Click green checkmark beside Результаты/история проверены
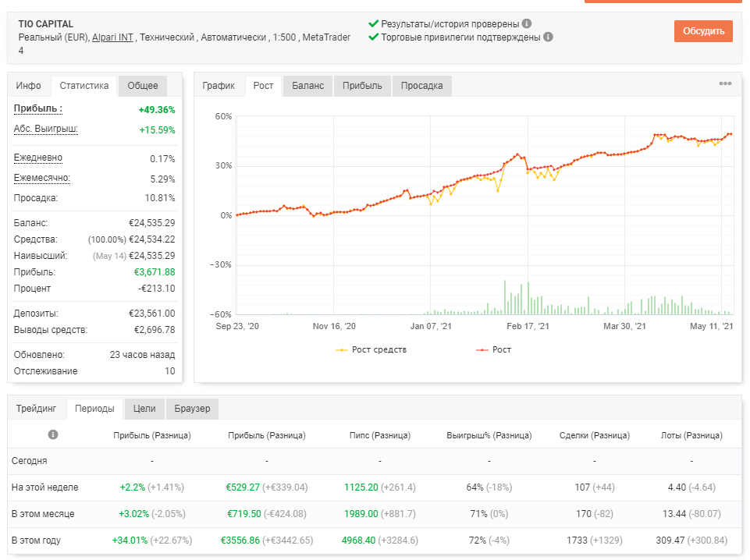This screenshot has width=750, height=560. coord(374,23)
